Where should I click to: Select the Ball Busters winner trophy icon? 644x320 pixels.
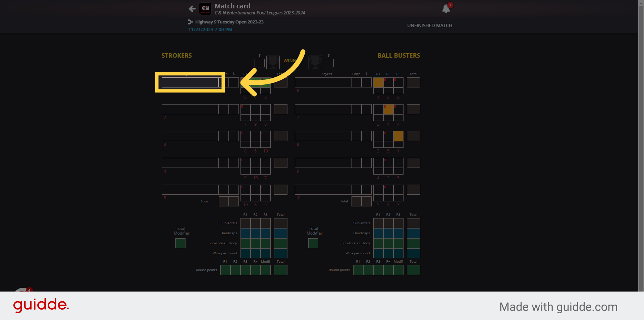point(315,62)
